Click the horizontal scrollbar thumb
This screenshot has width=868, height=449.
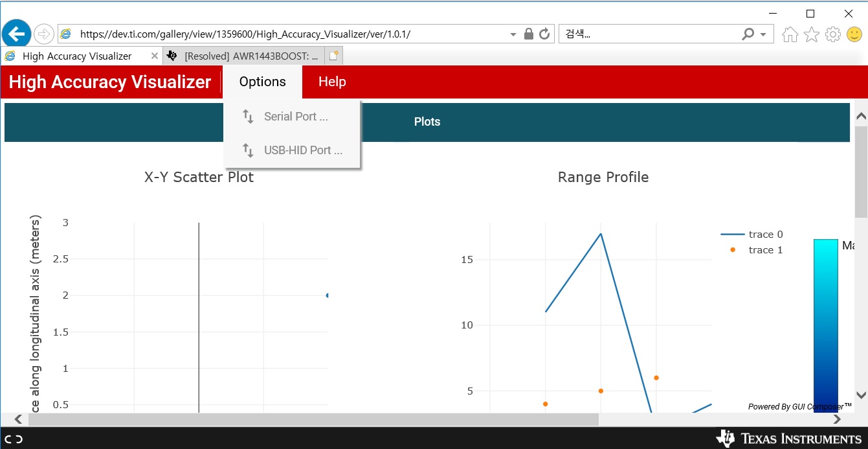click(x=314, y=419)
